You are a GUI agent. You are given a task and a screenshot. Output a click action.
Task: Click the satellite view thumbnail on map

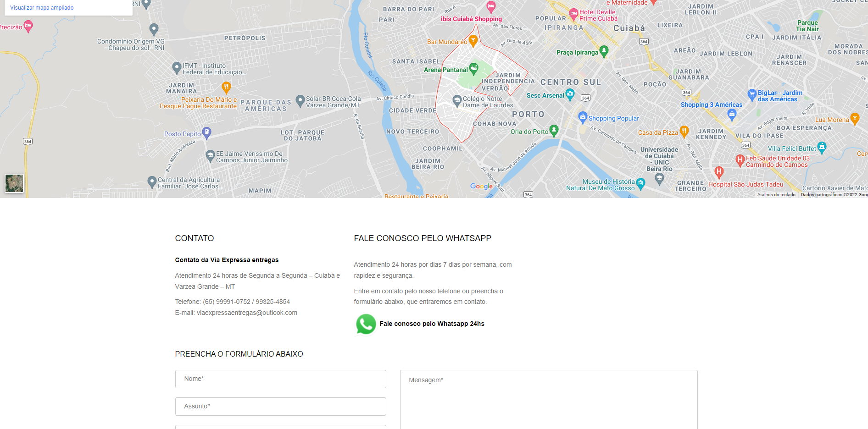(14, 183)
